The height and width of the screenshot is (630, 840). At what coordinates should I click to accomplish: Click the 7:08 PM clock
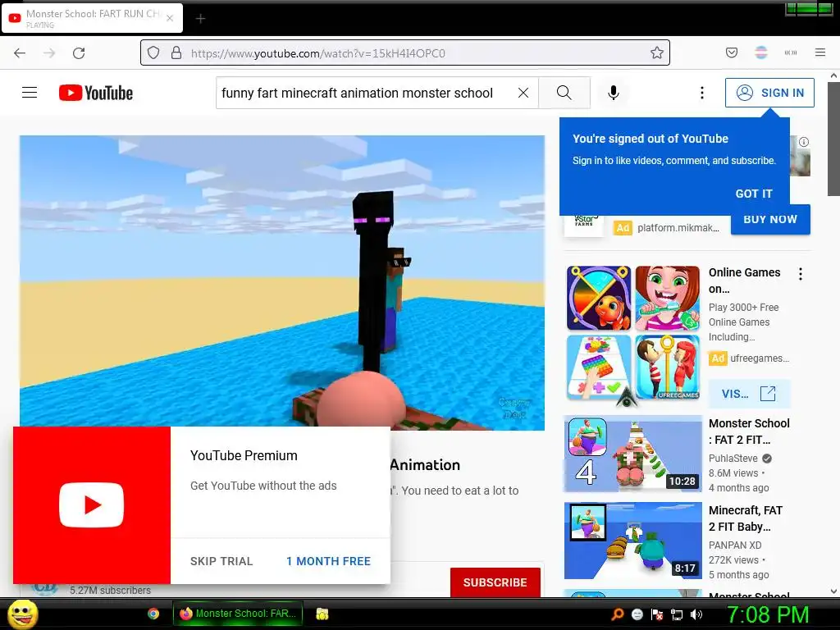(768, 614)
